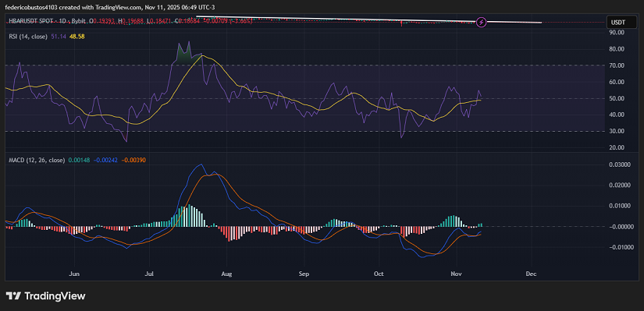
Task: Click the 20.00 RSI axis label
Action: point(617,147)
